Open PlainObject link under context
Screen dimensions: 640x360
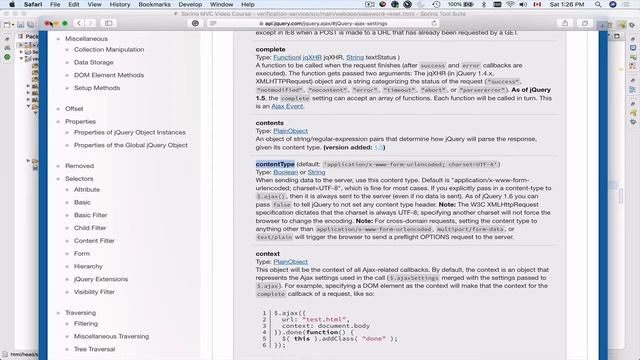click(x=290, y=262)
